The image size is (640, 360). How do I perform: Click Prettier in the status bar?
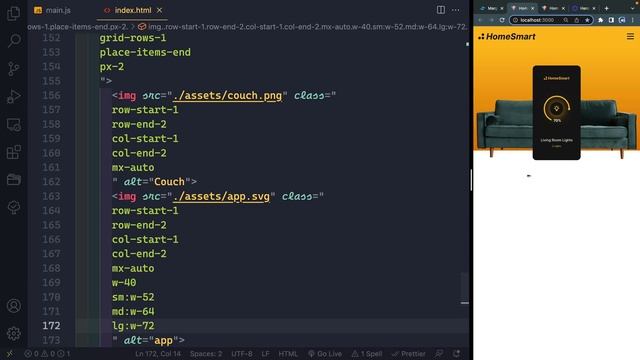pos(409,354)
